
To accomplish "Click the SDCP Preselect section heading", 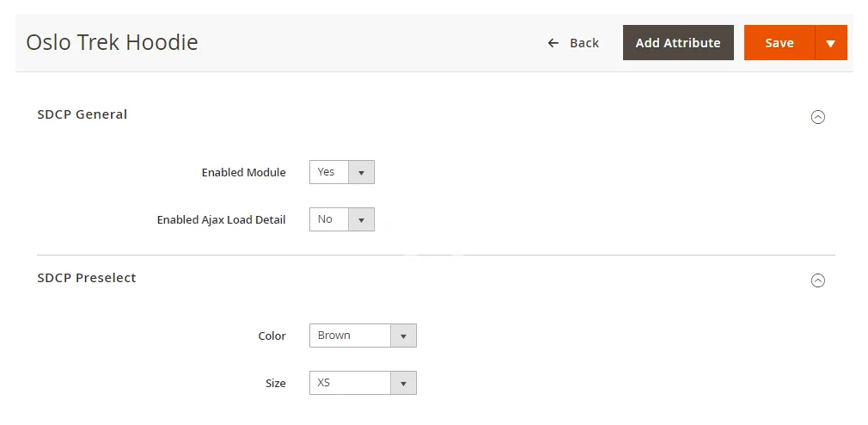I will pos(87,278).
